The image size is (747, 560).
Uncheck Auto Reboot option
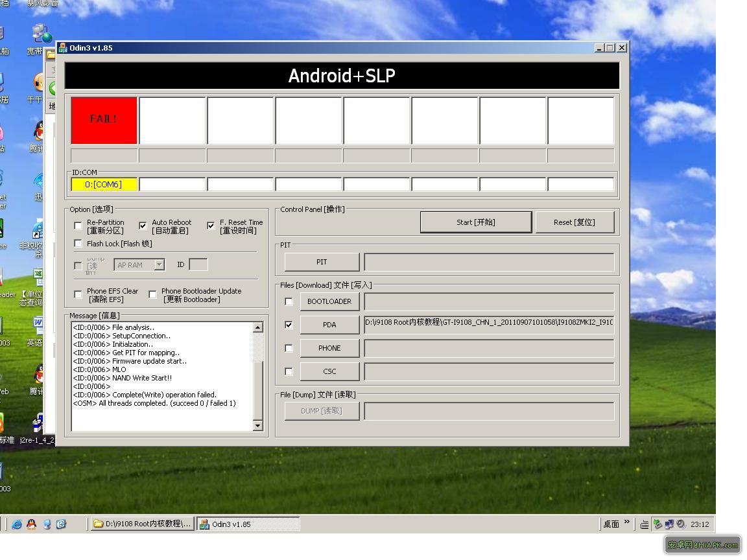coord(143,226)
